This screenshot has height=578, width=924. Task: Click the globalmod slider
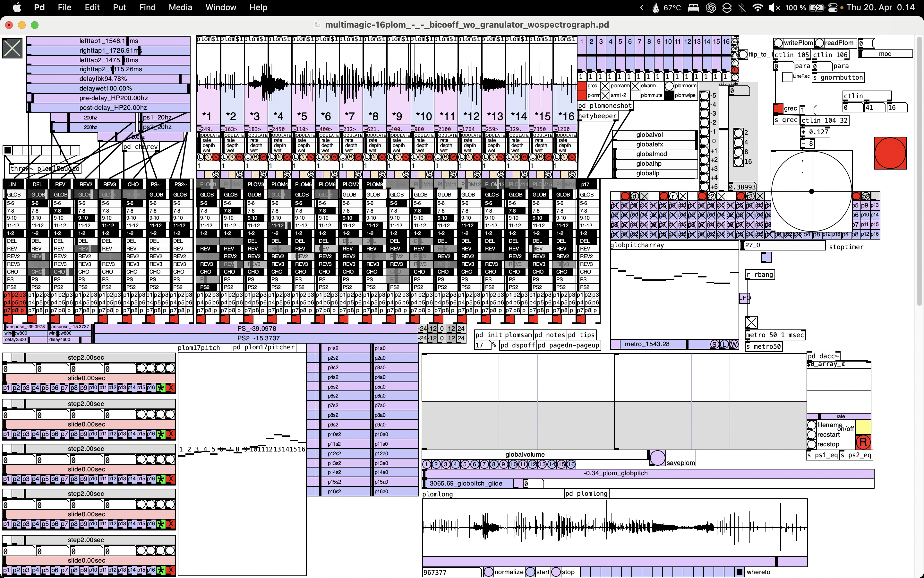[x=655, y=154]
